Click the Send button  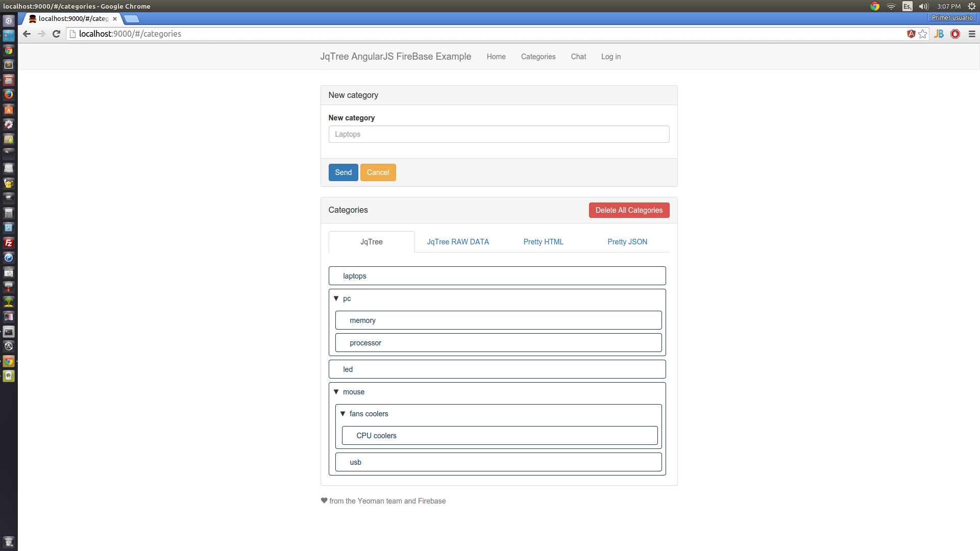[343, 172]
